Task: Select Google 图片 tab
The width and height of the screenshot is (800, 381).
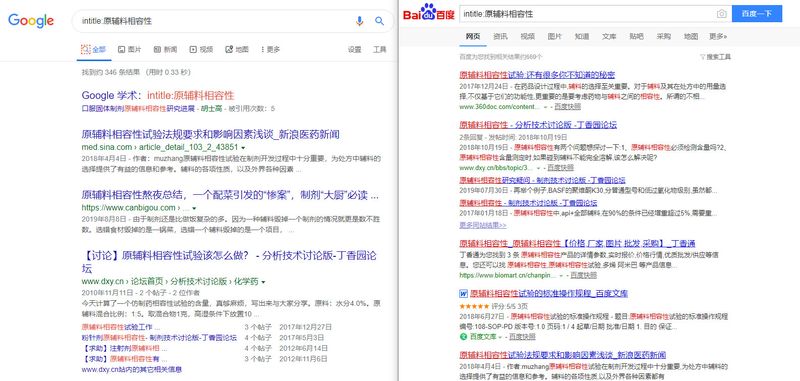Action: click(x=130, y=49)
